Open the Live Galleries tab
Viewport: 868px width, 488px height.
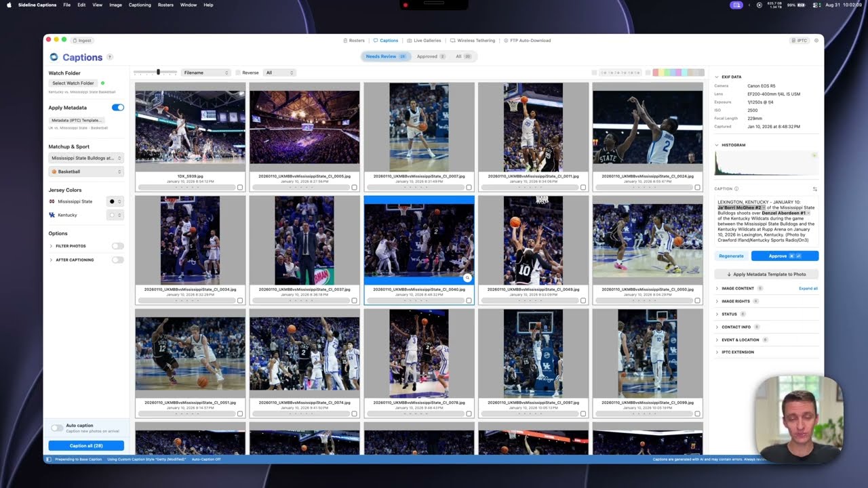[x=424, y=41]
